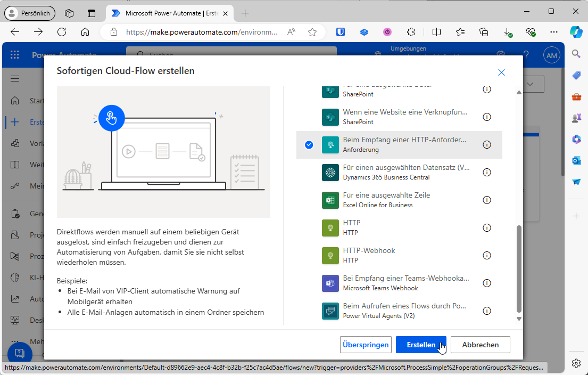Open a new browser tab
Image resolution: width=588 pixels, height=375 pixels.
[x=245, y=13]
